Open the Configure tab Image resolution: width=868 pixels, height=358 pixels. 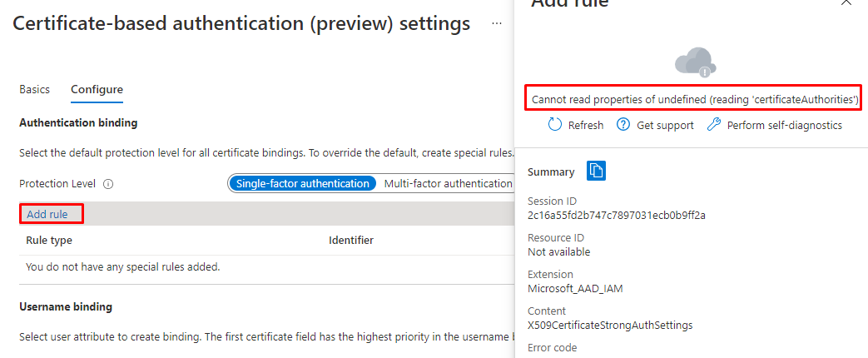point(97,89)
